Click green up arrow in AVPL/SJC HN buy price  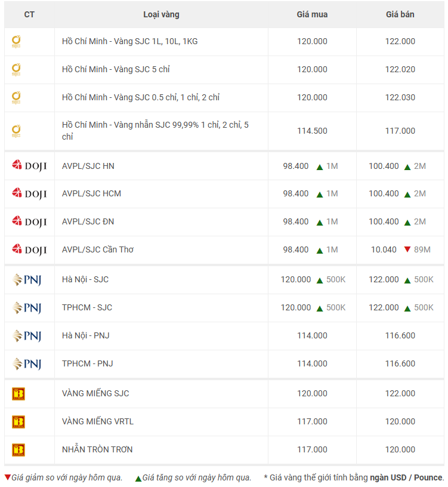tap(320, 167)
